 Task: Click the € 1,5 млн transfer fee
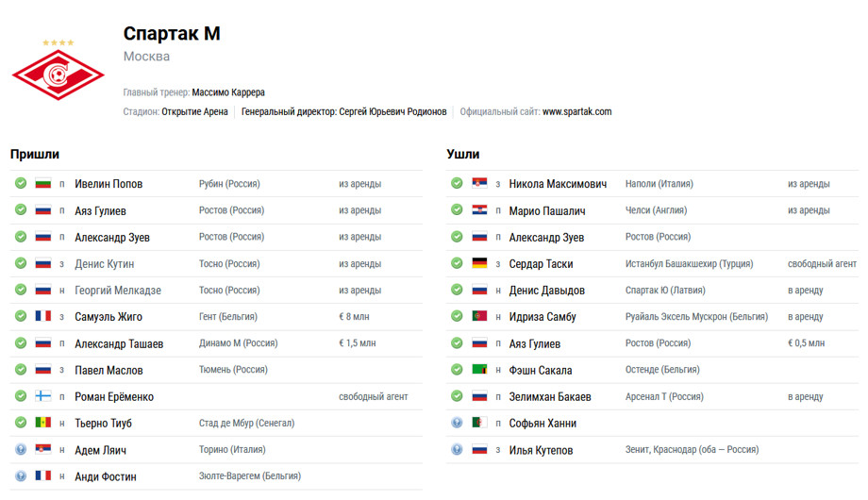tap(357, 343)
